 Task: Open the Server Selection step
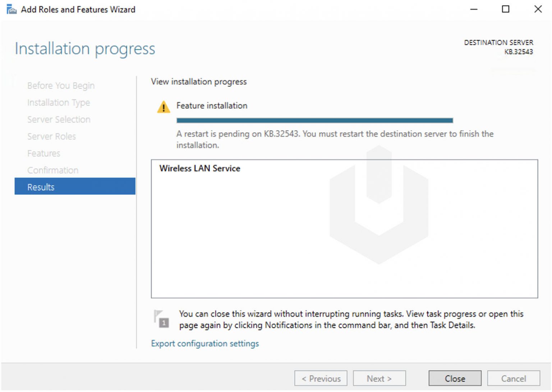pos(59,120)
